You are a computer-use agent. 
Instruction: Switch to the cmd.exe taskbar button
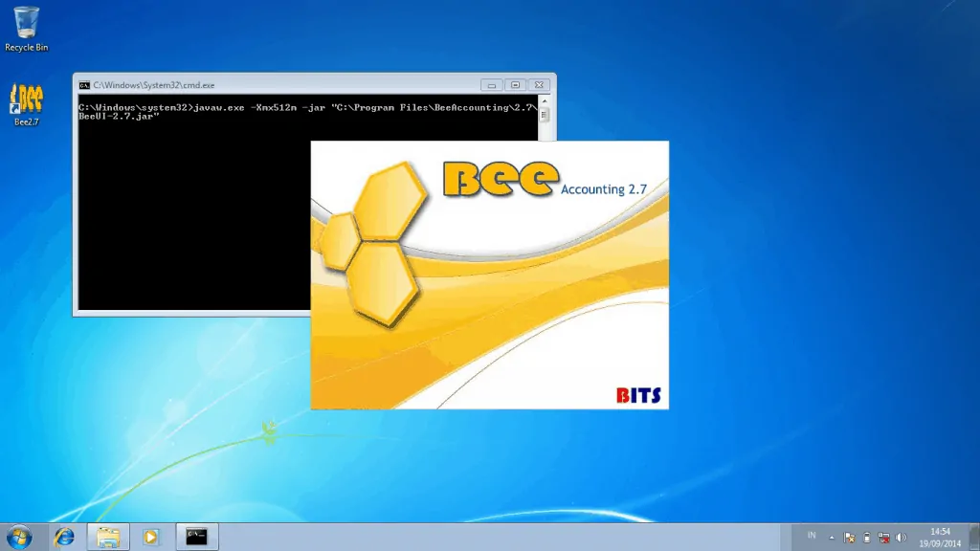197,538
